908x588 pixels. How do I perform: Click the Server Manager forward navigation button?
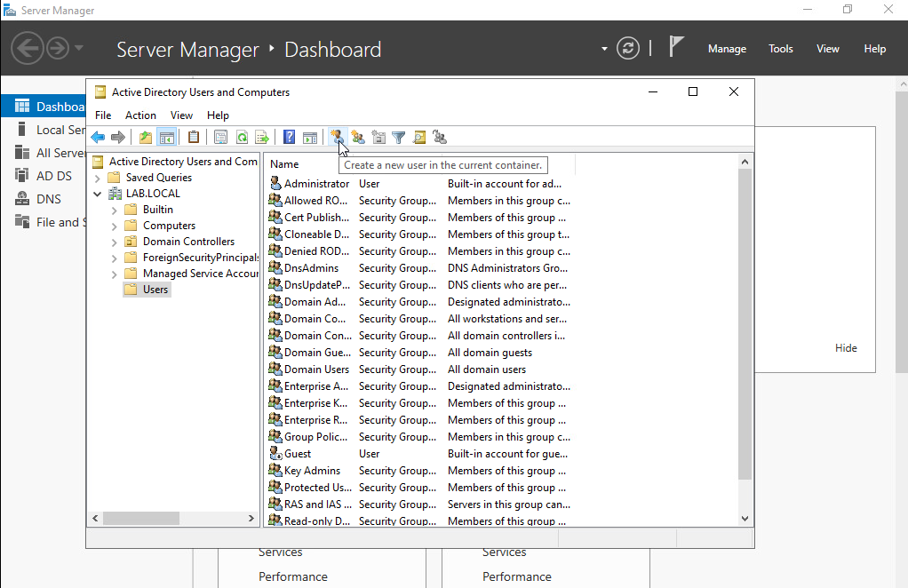58,47
